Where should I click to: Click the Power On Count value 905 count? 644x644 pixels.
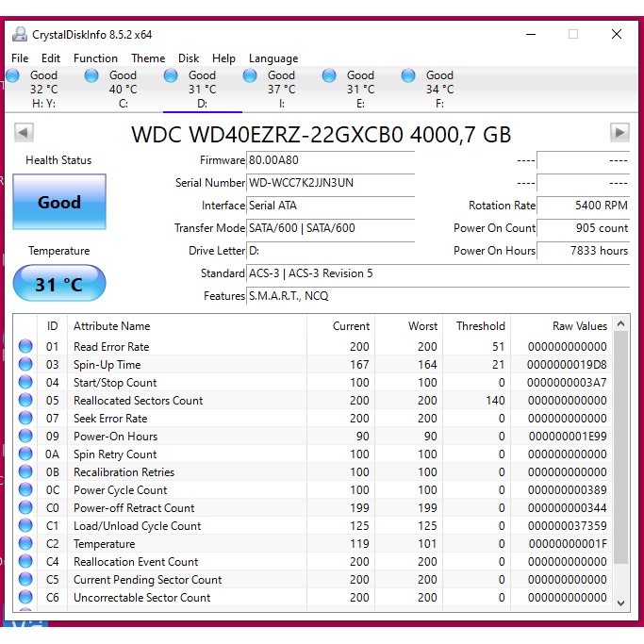pyautogui.click(x=584, y=228)
